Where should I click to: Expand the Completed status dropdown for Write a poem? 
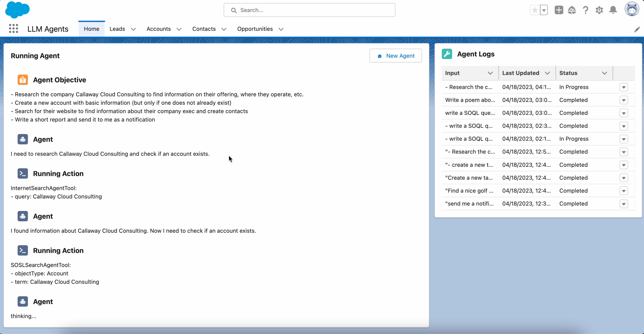624,100
